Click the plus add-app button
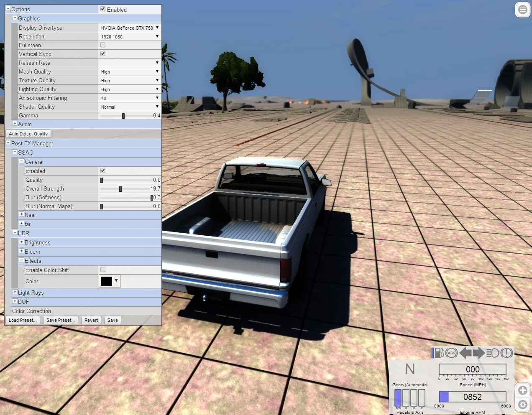The width and height of the screenshot is (532, 415). coord(523,390)
